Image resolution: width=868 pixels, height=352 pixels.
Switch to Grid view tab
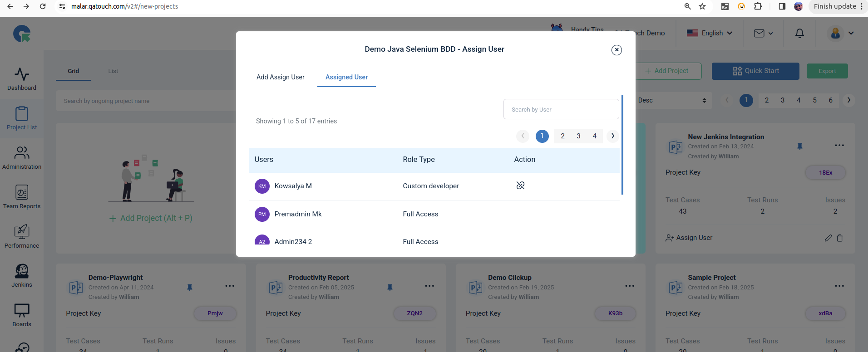point(73,71)
